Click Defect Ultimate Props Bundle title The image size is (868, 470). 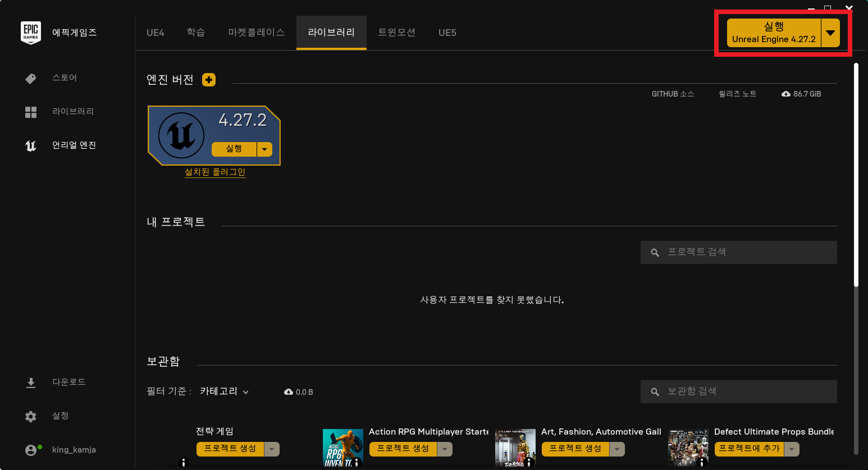coord(774,432)
